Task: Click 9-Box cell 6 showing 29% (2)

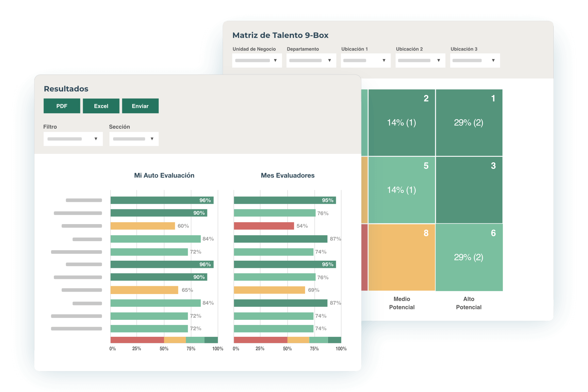Action: coord(469,257)
